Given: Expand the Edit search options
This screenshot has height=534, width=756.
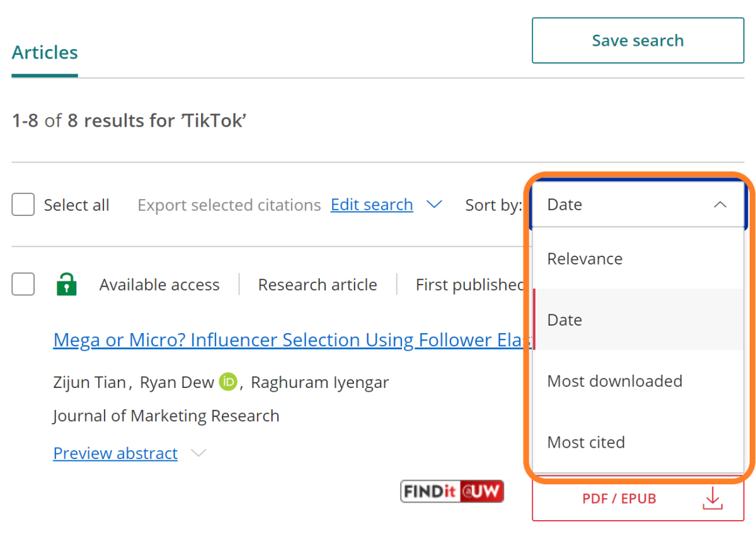Looking at the screenshot, I should (434, 204).
